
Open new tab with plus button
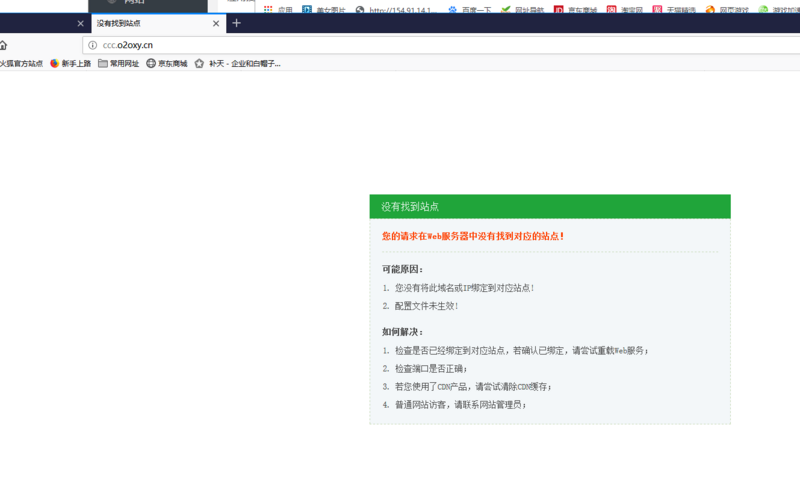tap(236, 23)
